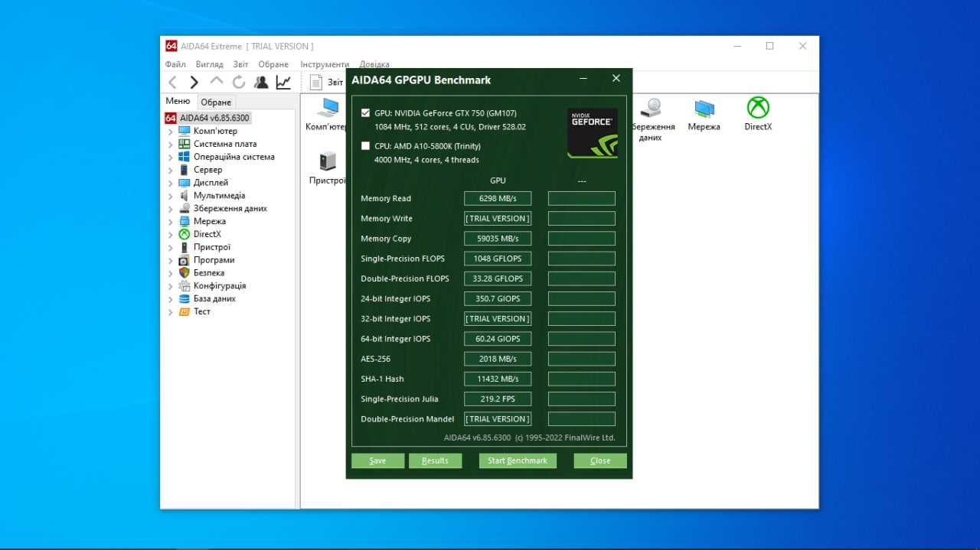Click the Memory Read 6298 MB/s value
980x550 pixels.
point(498,198)
